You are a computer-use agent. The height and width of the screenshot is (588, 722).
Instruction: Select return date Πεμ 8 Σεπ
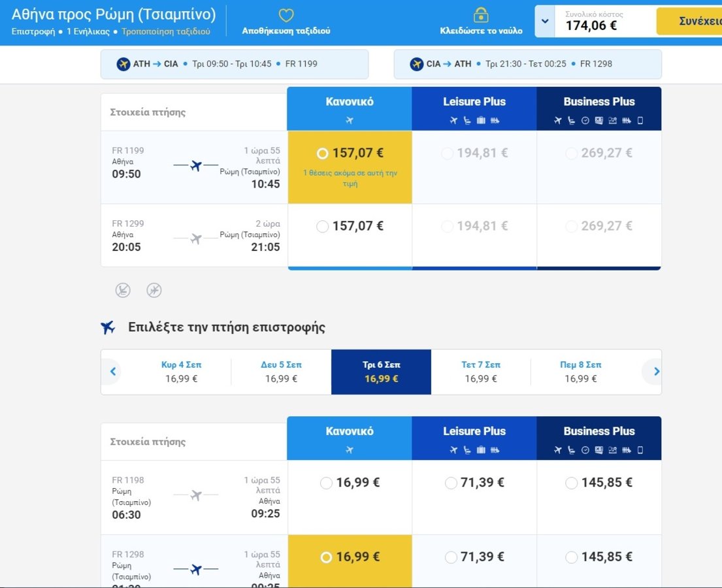pos(580,372)
